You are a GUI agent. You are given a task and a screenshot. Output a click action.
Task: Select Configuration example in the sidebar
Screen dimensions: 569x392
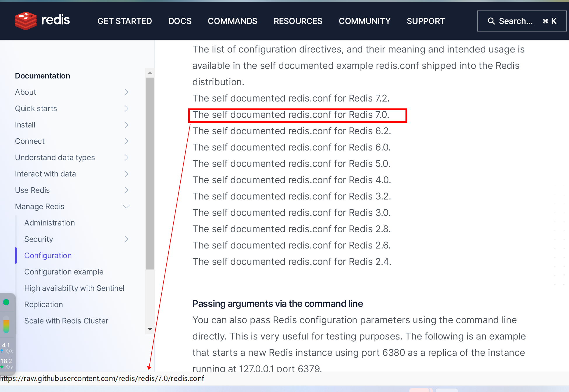(x=64, y=272)
